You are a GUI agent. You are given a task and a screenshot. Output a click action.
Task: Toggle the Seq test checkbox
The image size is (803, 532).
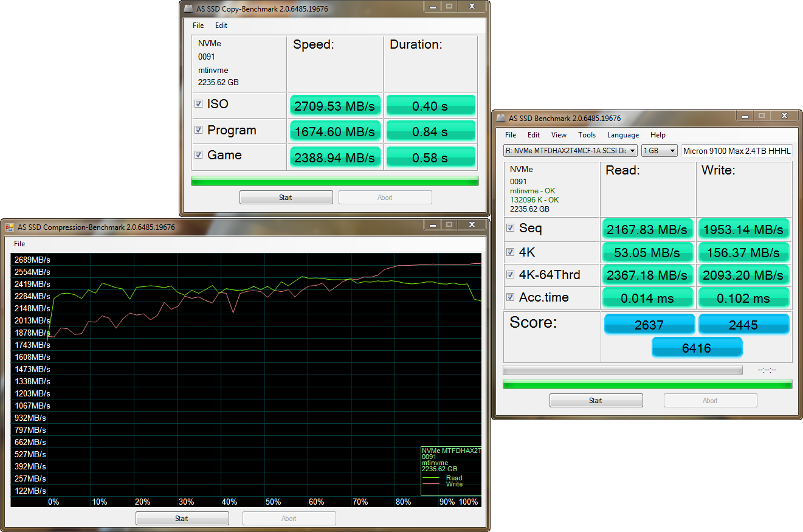(511, 228)
